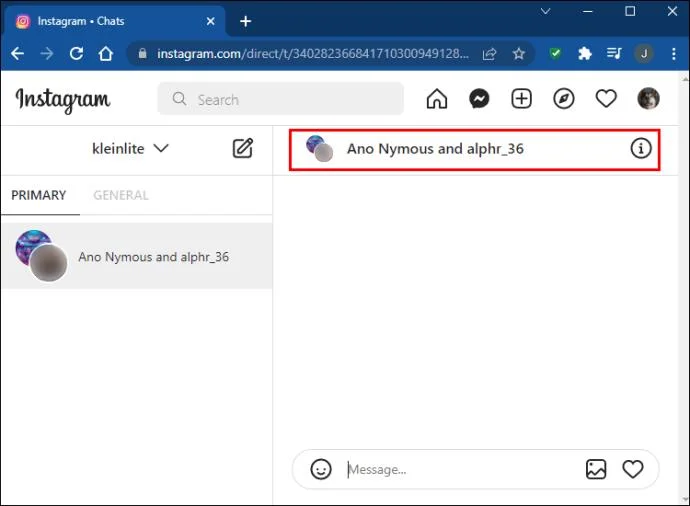Switch to the GENERAL inbox tab
The height and width of the screenshot is (506, 690).
(x=121, y=195)
